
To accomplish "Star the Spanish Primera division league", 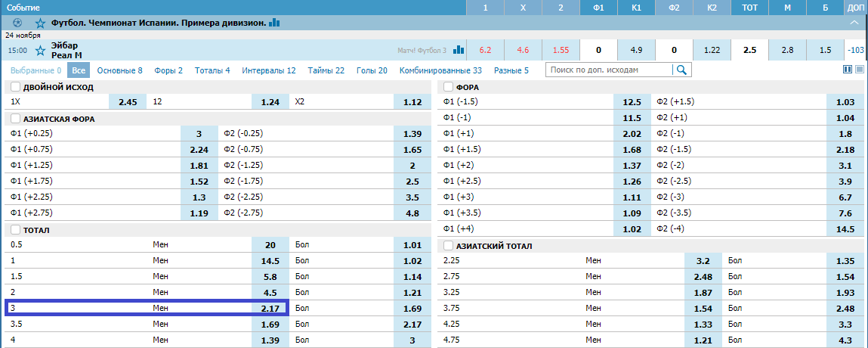I will [x=40, y=23].
